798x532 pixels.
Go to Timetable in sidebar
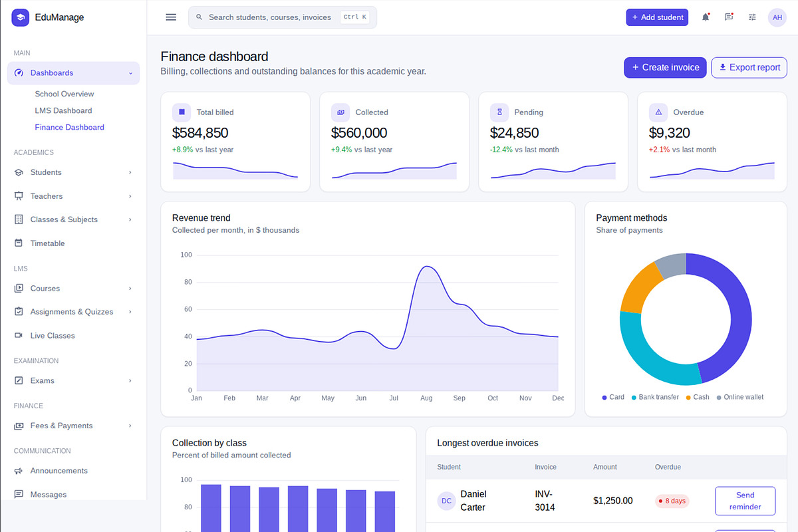coord(73,243)
